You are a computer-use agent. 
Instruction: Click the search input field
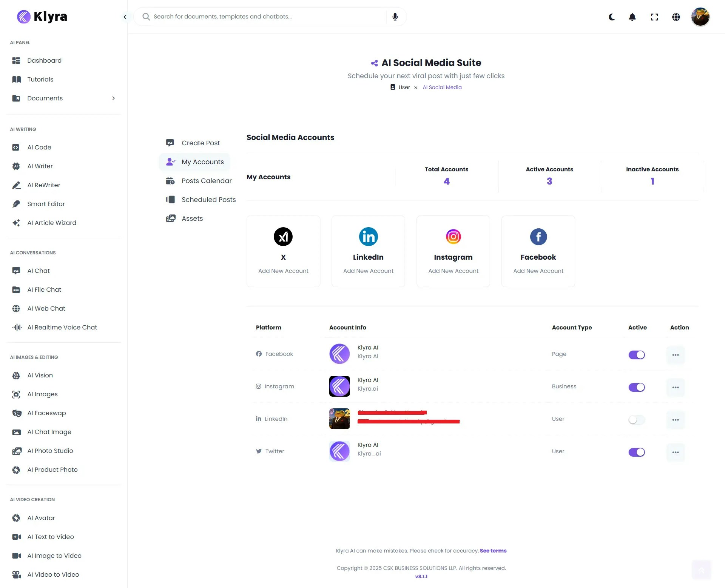[264, 16]
